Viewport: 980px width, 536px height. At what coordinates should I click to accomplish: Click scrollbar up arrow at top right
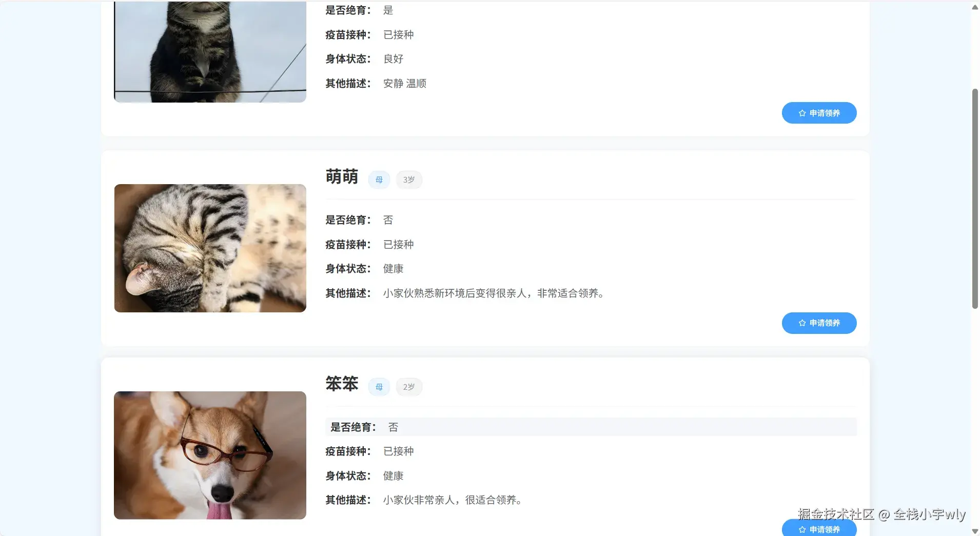975,7
